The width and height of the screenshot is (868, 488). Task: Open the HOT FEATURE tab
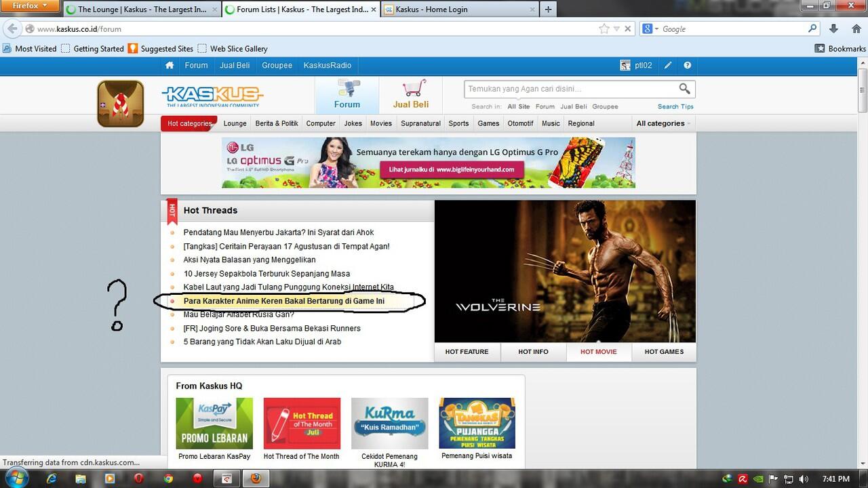click(467, 352)
